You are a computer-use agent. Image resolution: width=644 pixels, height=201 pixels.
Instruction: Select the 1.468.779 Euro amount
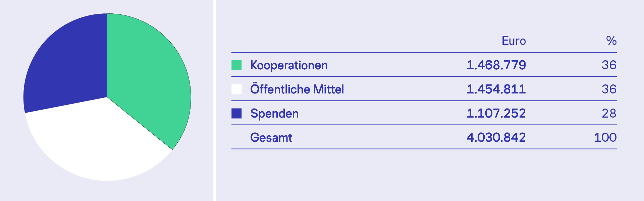[x=496, y=65]
